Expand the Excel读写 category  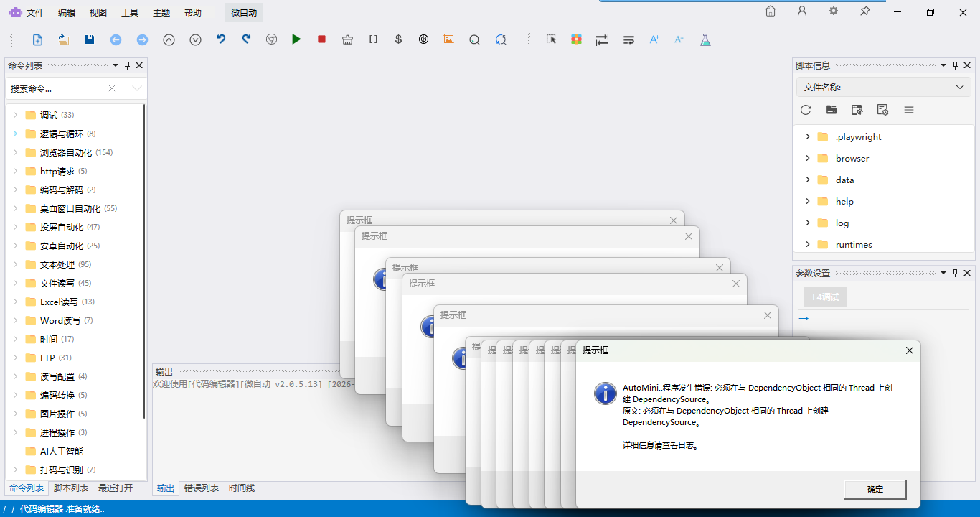(14, 302)
